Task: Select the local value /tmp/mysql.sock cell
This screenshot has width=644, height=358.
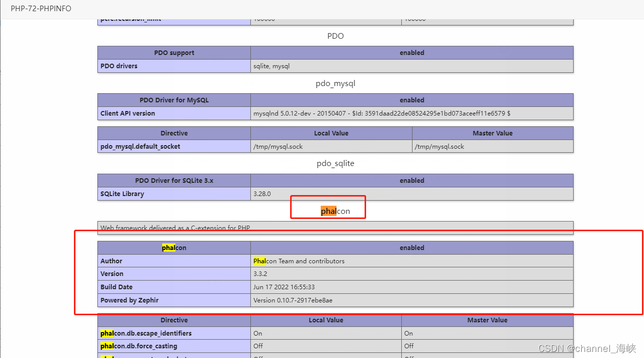Action: (x=278, y=147)
